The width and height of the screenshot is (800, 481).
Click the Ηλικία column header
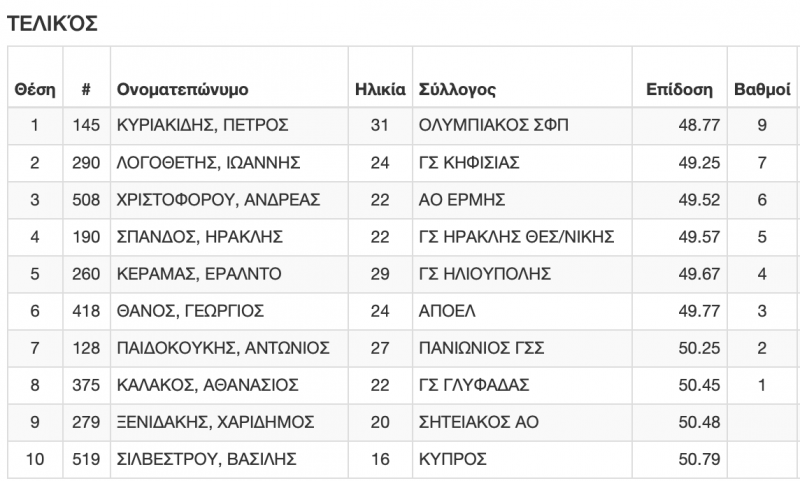(x=380, y=88)
